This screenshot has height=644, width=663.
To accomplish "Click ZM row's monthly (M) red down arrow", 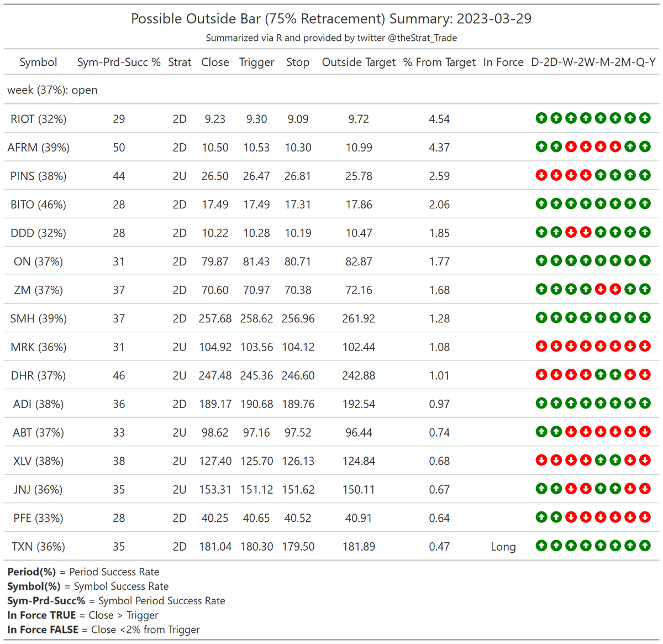I will pos(601,289).
